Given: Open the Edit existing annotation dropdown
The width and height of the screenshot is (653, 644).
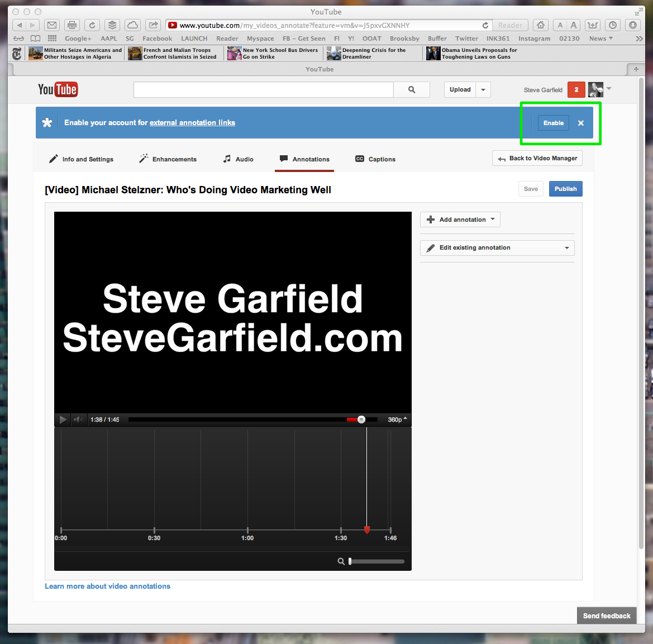Looking at the screenshot, I should (x=497, y=247).
